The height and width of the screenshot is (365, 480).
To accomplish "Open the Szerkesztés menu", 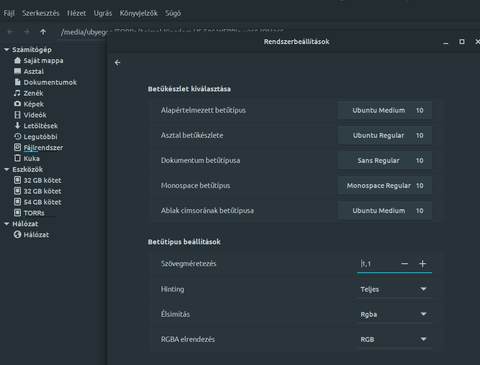I will pos(41,13).
